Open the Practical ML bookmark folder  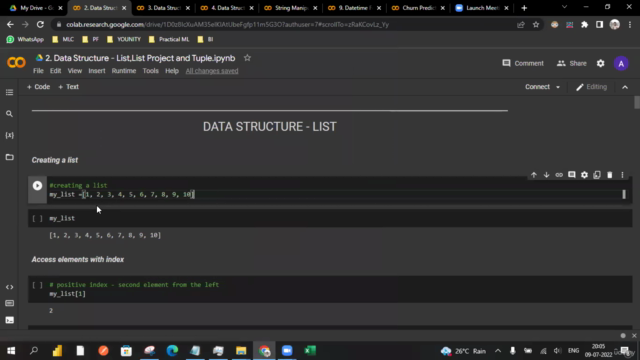pos(169,40)
